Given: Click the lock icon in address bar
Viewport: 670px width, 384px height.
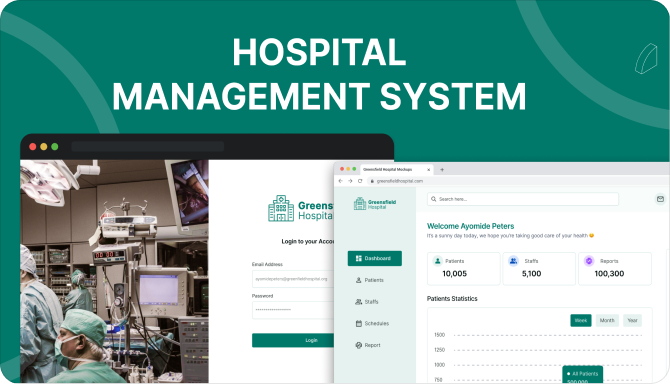Looking at the screenshot, I should coord(372,181).
